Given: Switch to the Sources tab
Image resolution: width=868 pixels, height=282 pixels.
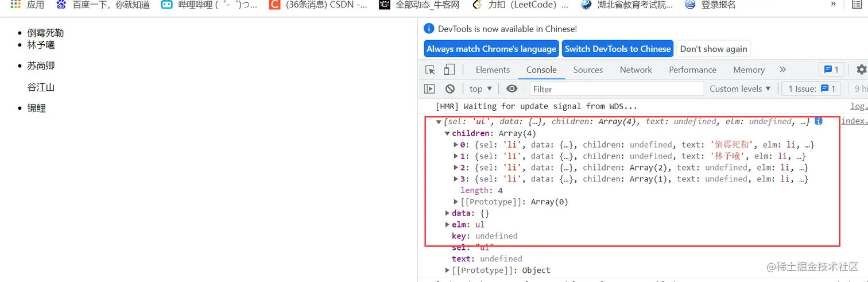Looking at the screenshot, I should [x=588, y=69].
